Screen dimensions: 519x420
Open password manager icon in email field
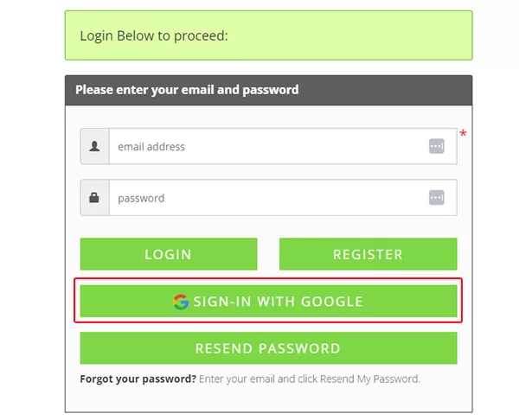click(x=436, y=146)
